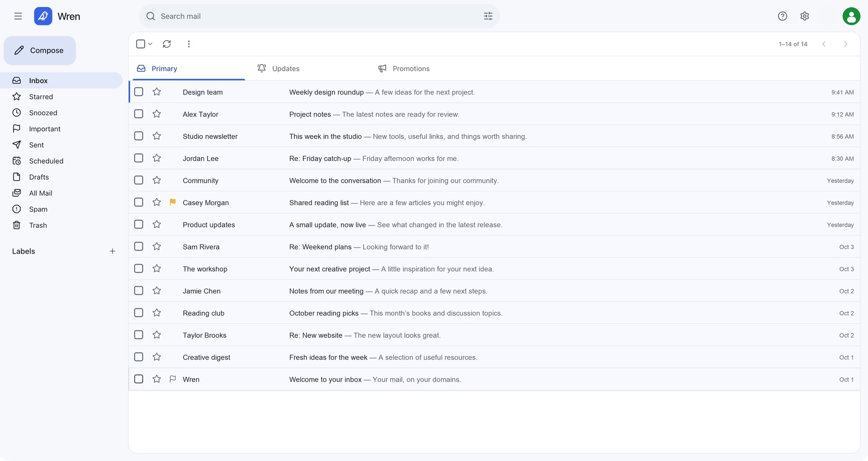The width and height of the screenshot is (868, 461).
Task: Open search filter options
Action: pyautogui.click(x=488, y=16)
